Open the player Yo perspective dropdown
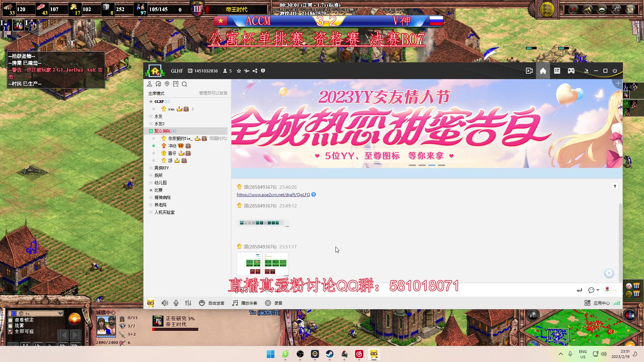The height and width of the screenshot is (362, 644). coord(36,313)
